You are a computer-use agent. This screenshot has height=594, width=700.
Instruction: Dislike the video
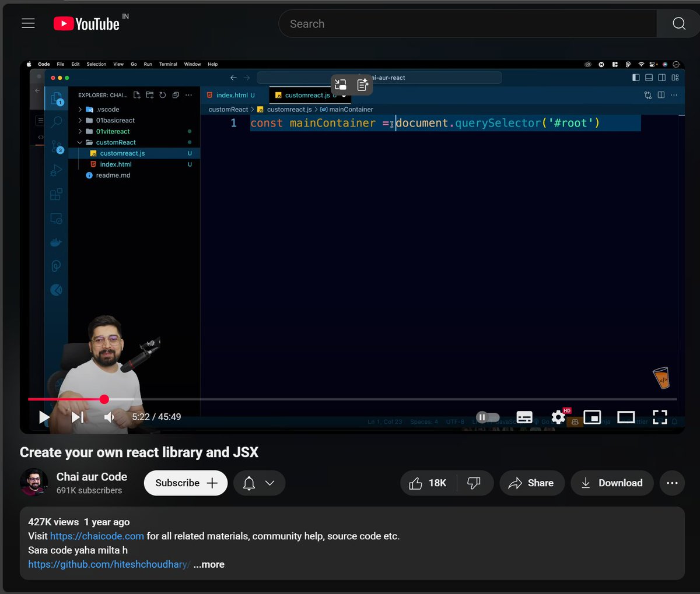click(474, 483)
